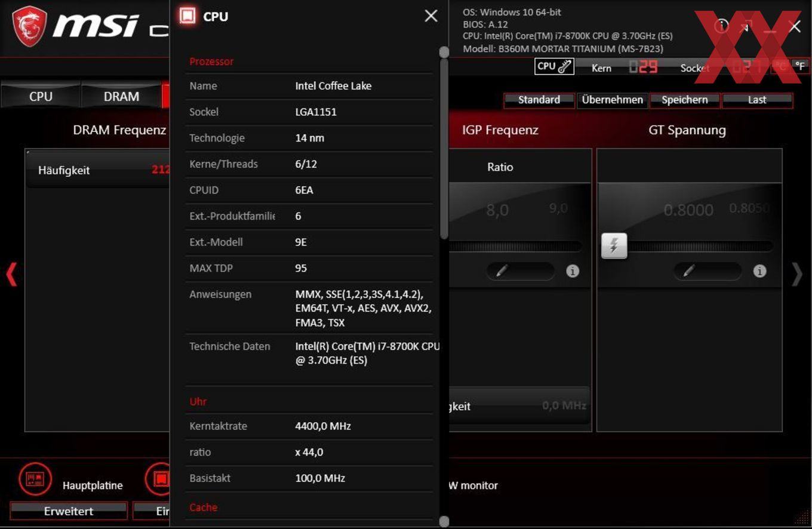Click the Sockel row label
This screenshot has height=529, width=812.
204,112
